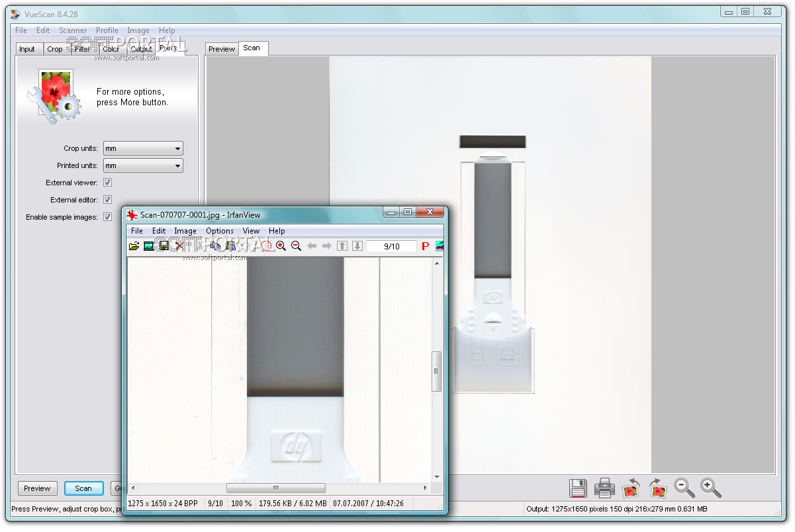The width and height of the screenshot is (795, 532).
Task: Click the next image right arrow in IrfanView
Action: pos(326,246)
